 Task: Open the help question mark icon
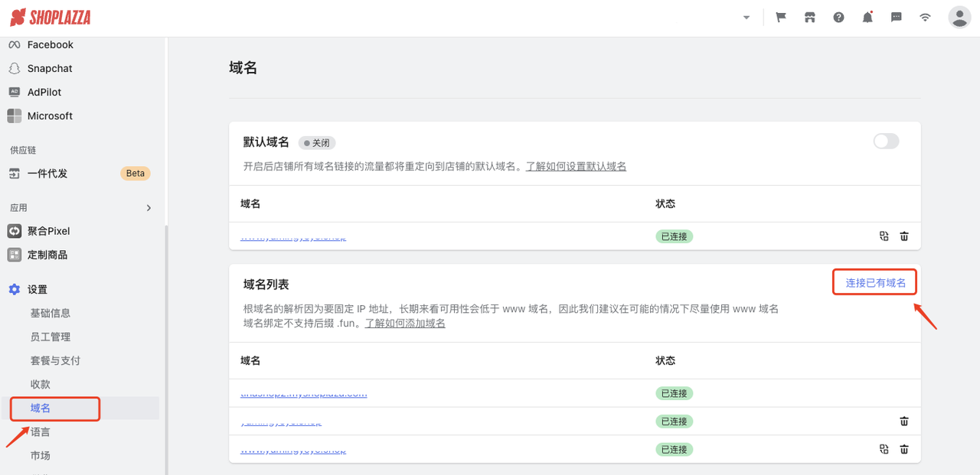(x=838, y=16)
